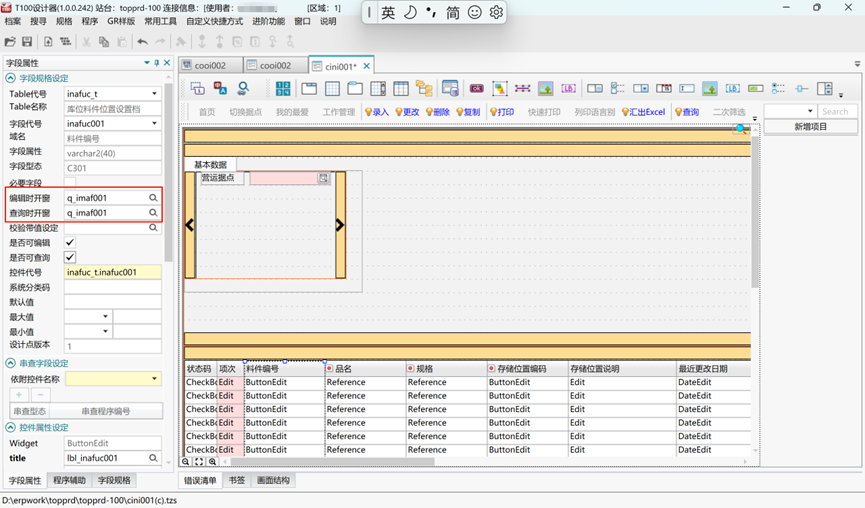
Task: Click the 查询 toolbar button
Action: (x=687, y=112)
